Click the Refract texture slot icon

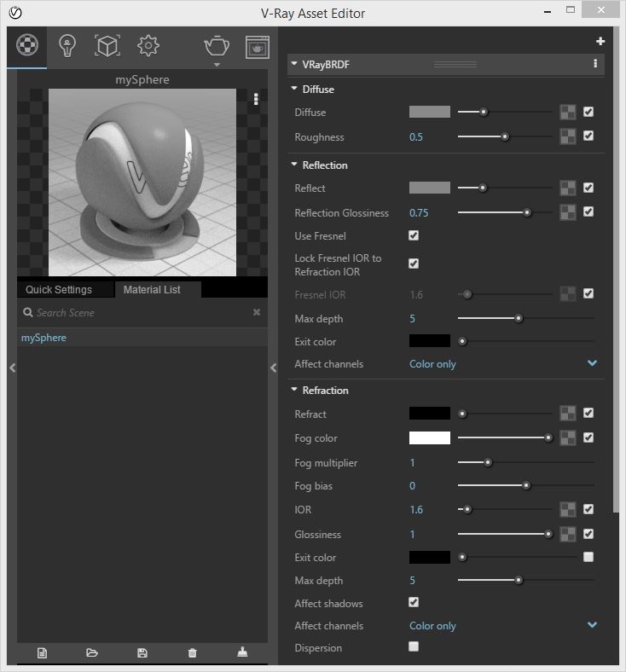point(568,413)
